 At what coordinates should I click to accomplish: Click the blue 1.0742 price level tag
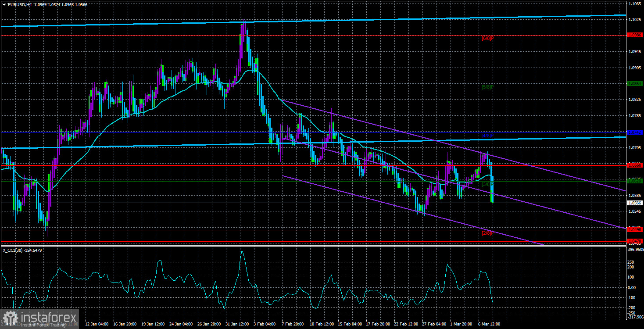pos(635,132)
